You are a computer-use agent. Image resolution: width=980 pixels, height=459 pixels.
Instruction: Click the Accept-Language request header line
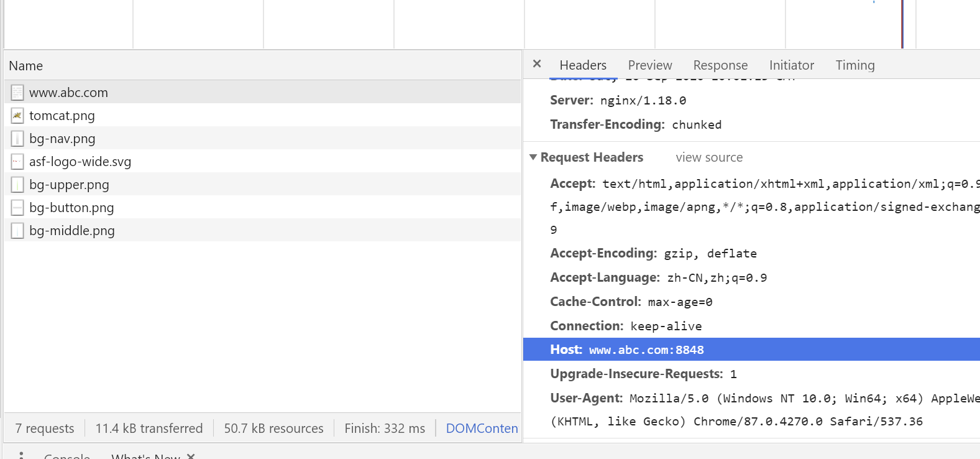click(x=658, y=277)
